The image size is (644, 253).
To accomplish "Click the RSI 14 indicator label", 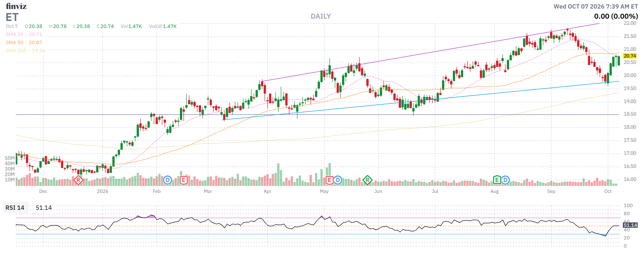I will [15, 208].
